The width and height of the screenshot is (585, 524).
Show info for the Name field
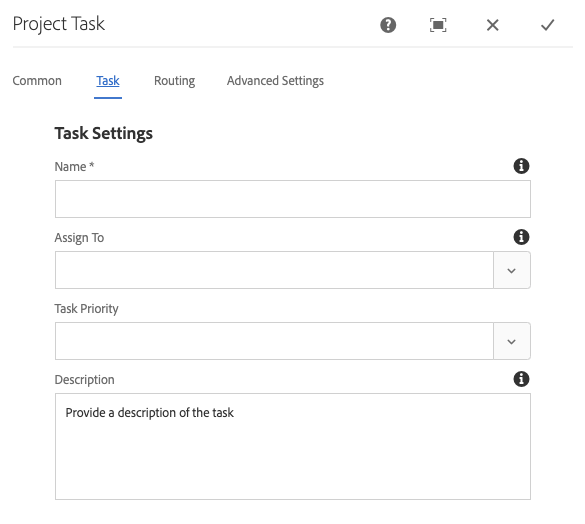point(521,166)
